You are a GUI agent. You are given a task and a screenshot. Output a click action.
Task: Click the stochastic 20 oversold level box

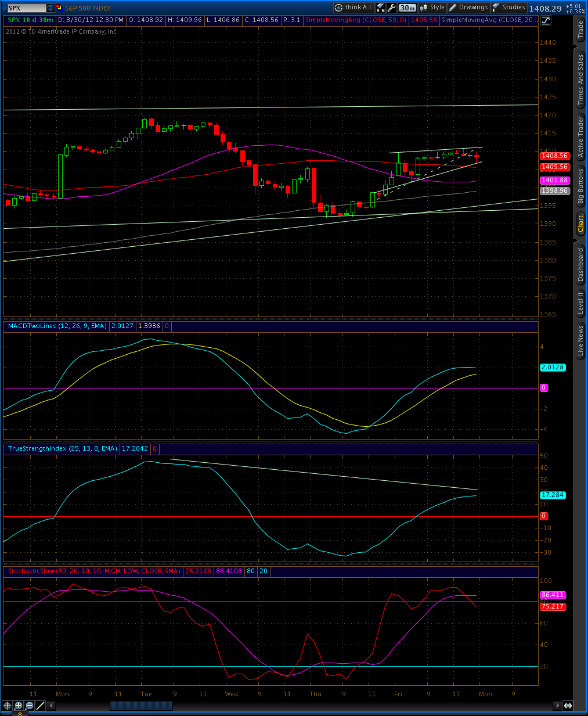[264, 571]
